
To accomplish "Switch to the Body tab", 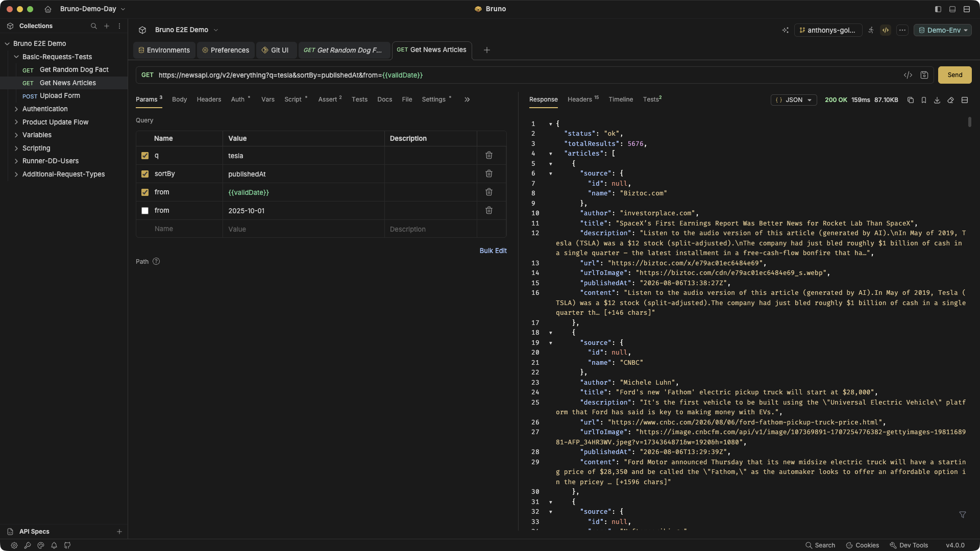I will pos(179,99).
